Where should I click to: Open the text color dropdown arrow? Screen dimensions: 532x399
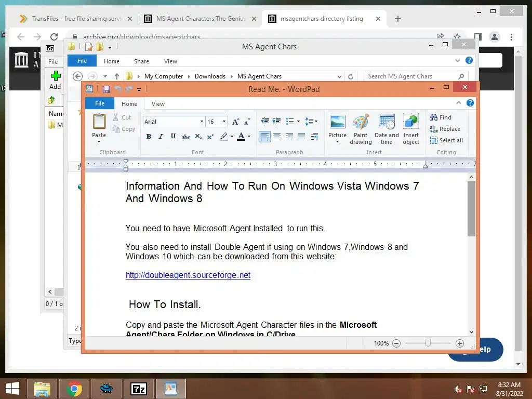click(x=249, y=137)
